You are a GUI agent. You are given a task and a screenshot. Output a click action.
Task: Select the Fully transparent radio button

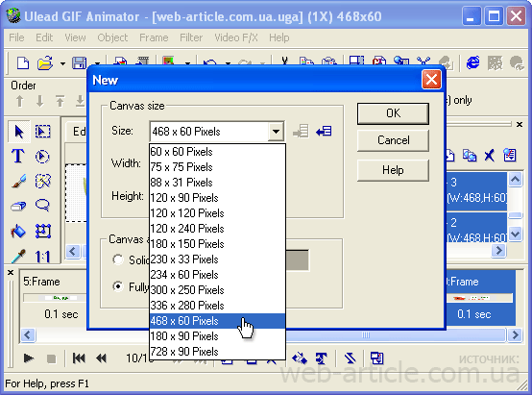[x=118, y=286]
